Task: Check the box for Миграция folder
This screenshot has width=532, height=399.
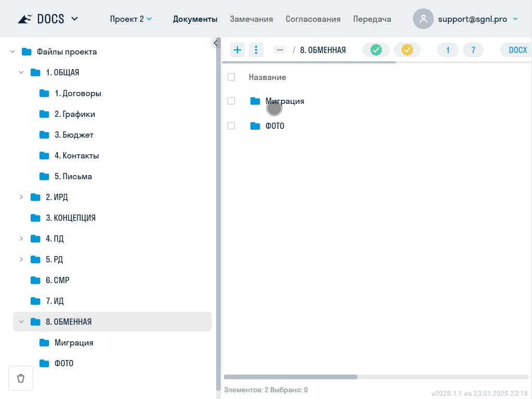Action: [x=231, y=101]
